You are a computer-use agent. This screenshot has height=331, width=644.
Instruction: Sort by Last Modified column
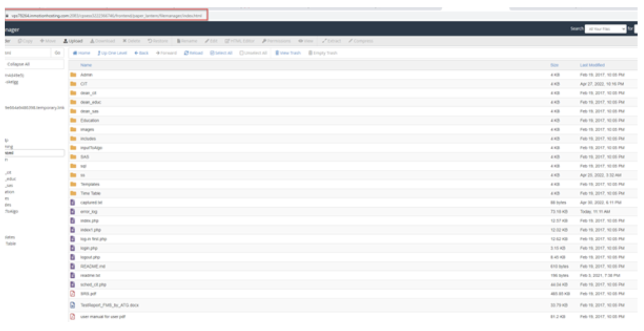tap(592, 65)
